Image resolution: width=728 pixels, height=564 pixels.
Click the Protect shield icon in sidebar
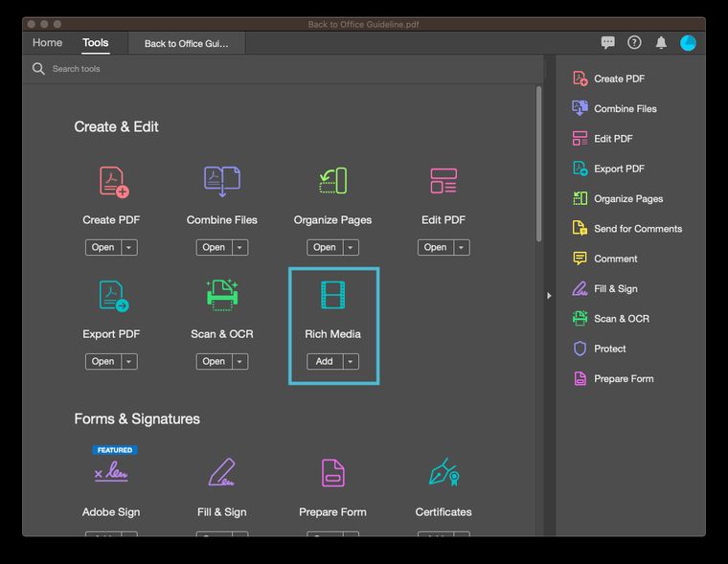click(580, 349)
